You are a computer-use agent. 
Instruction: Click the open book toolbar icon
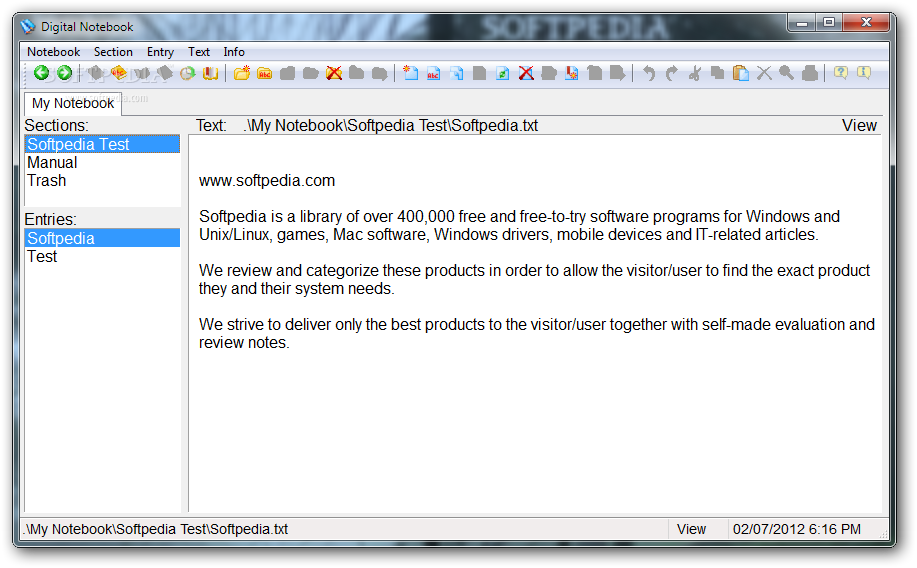[211, 73]
